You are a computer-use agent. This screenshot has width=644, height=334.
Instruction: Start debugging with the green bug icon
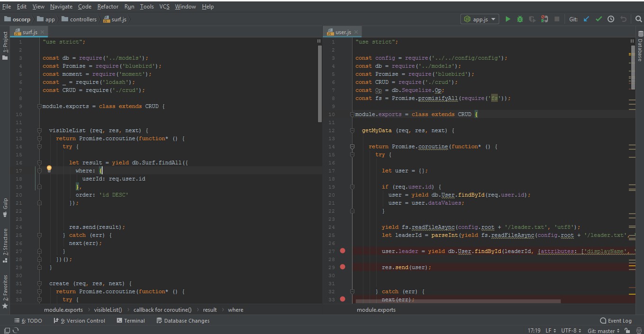520,19
